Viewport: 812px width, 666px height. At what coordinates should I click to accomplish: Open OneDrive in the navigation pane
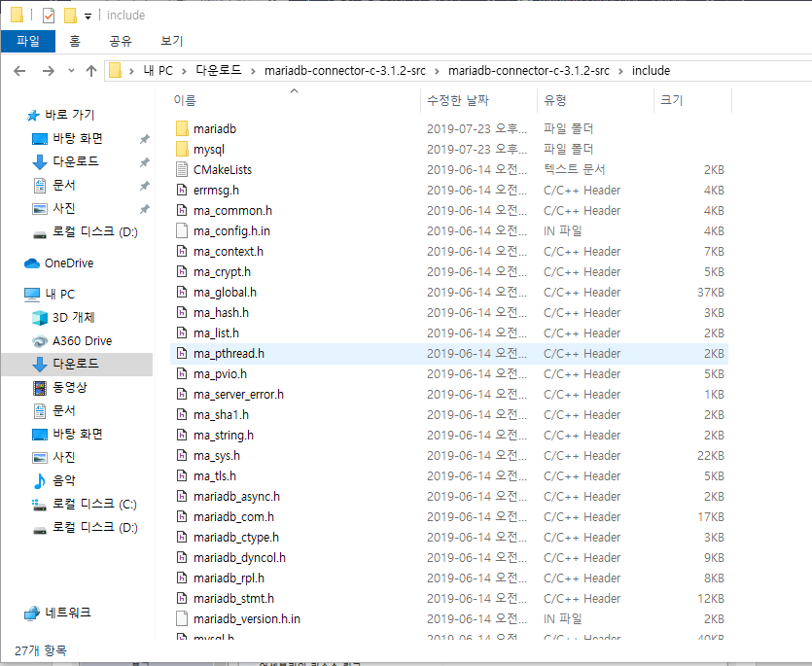[69, 263]
